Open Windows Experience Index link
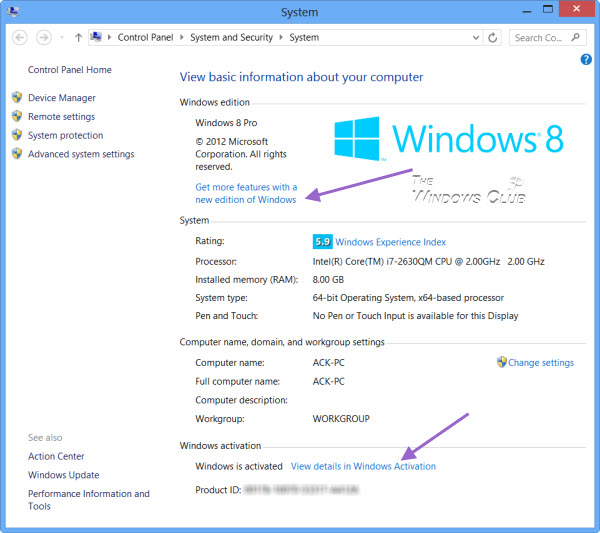This screenshot has width=600, height=533. pos(391,242)
